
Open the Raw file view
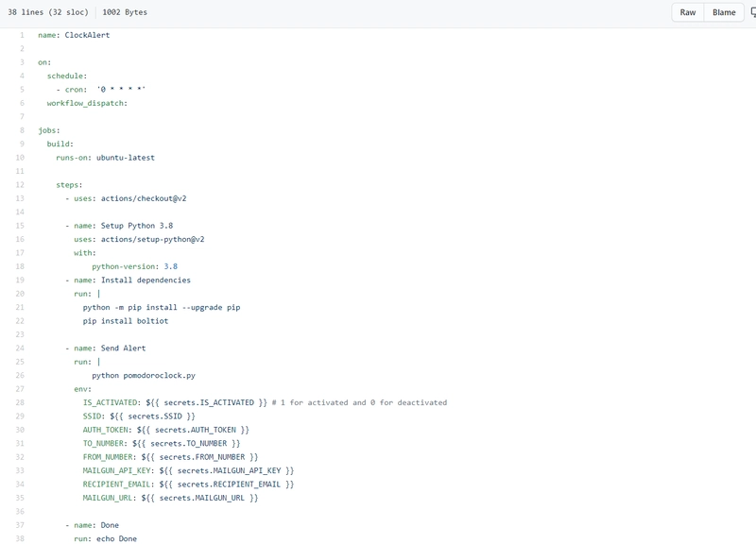click(688, 12)
